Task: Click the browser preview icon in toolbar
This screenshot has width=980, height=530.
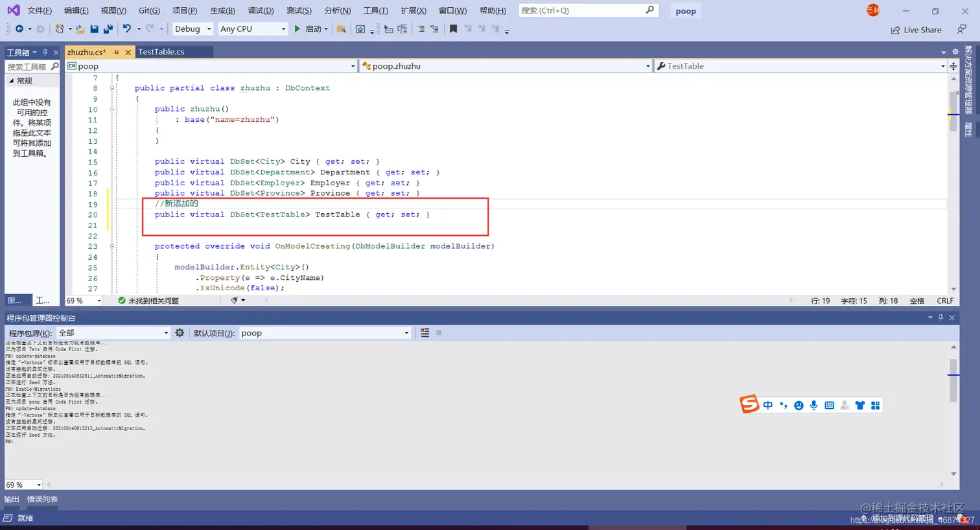Action: click(x=360, y=29)
